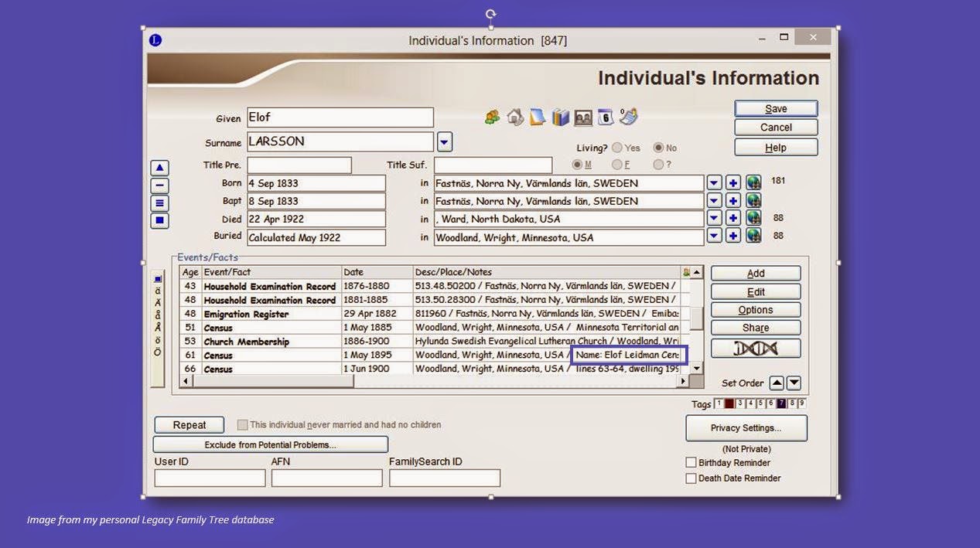
Task: Select the F sex radio button
Action: tap(617, 165)
